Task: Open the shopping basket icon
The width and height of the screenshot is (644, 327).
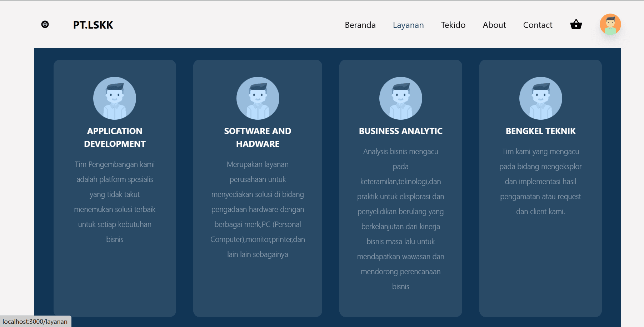Action: [x=576, y=25]
